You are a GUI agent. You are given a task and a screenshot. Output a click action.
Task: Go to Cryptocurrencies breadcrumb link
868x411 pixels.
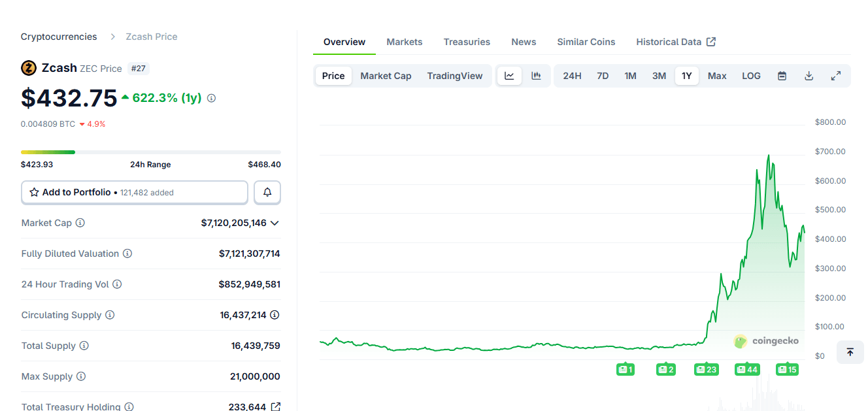[59, 37]
